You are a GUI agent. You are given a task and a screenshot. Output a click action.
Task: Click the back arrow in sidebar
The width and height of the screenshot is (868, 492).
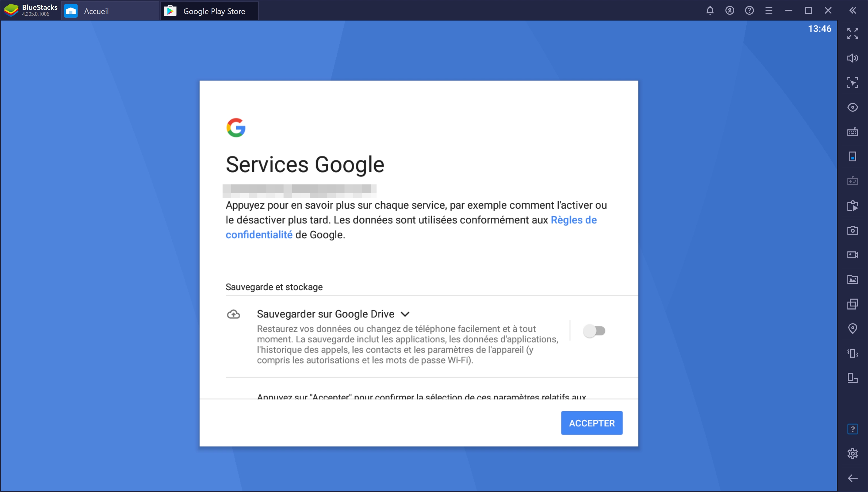[853, 478]
